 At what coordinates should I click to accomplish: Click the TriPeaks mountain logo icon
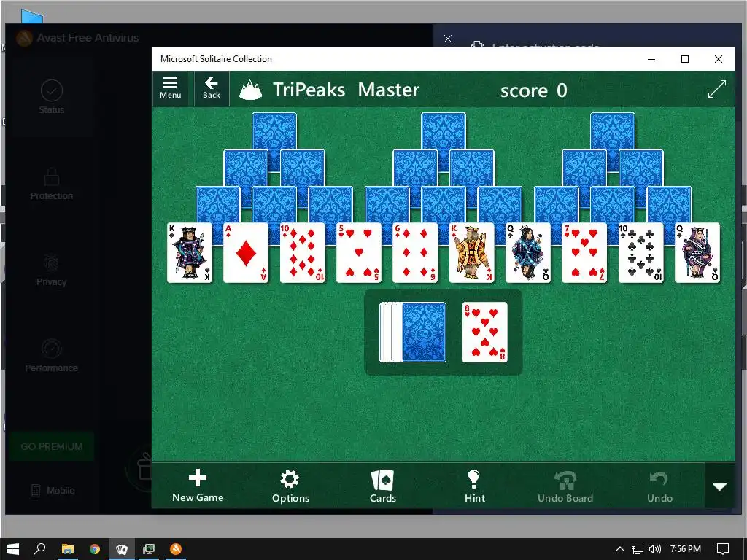click(x=251, y=90)
